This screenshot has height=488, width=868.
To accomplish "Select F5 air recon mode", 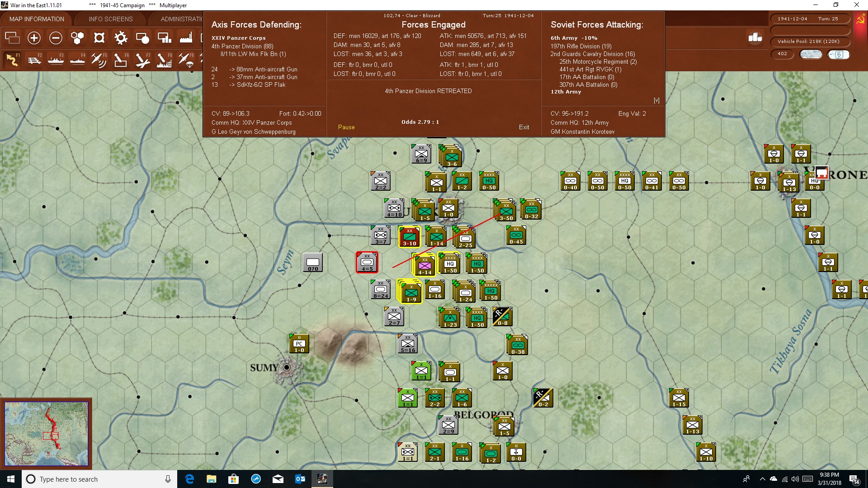I will [99, 60].
